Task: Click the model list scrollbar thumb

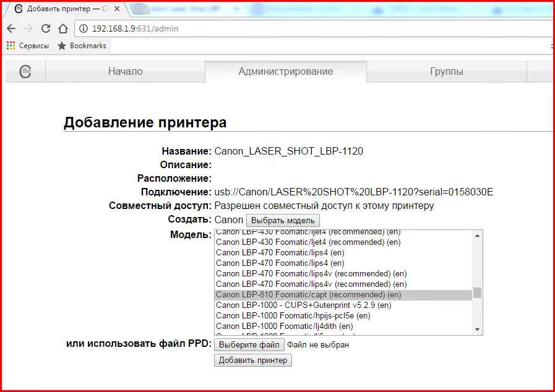Action: (477, 293)
